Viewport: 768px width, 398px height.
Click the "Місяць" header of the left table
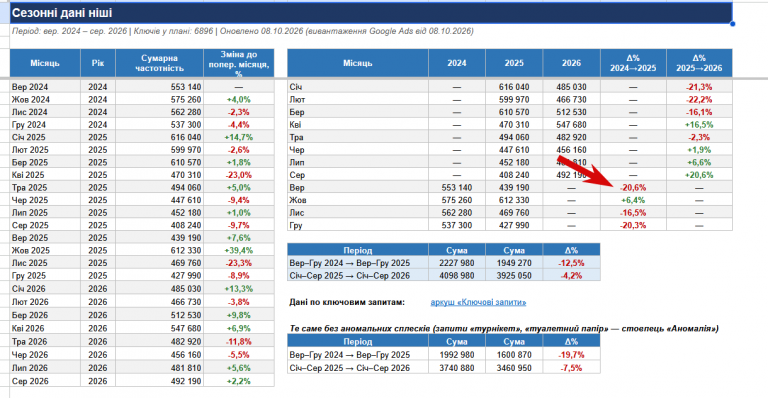coord(45,63)
